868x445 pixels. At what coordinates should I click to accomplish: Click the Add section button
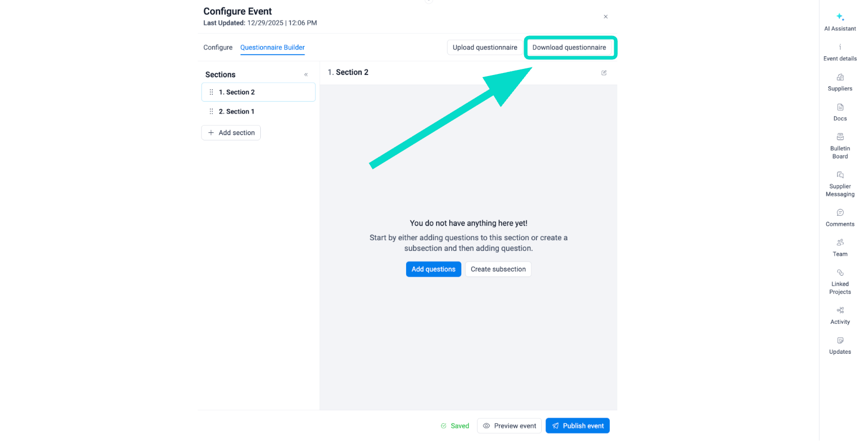[231, 133]
